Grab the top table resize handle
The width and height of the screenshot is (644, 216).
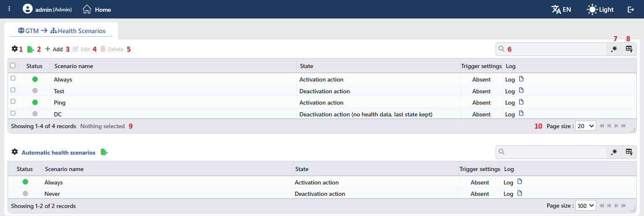coord(633,129)
